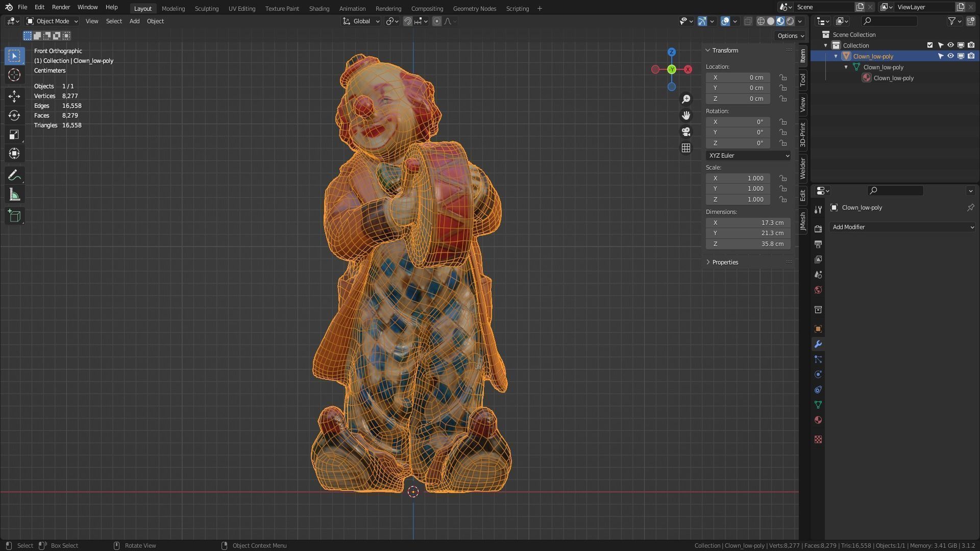Viewport: 980px width, 551px height.
Task: Open the shading options dropdown arrow
Action: [800, 21]
